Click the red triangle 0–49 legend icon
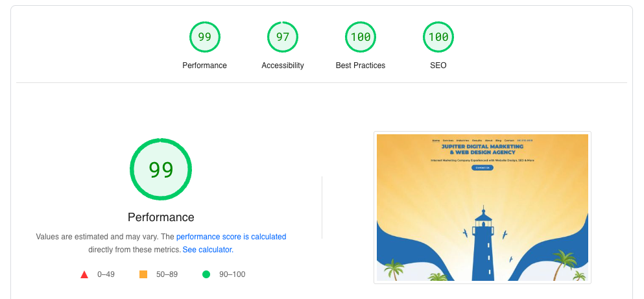 pyautogui.click(x=84, y=274)
